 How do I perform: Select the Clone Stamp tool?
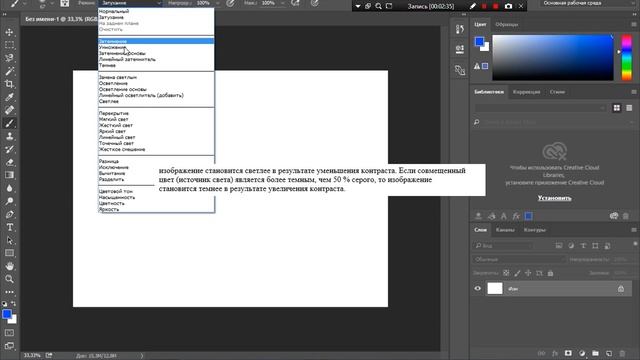click(9, 136)
